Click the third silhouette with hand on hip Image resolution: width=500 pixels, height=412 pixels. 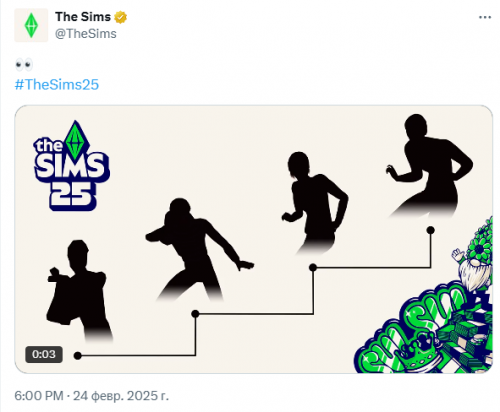(x=315, y=203)
